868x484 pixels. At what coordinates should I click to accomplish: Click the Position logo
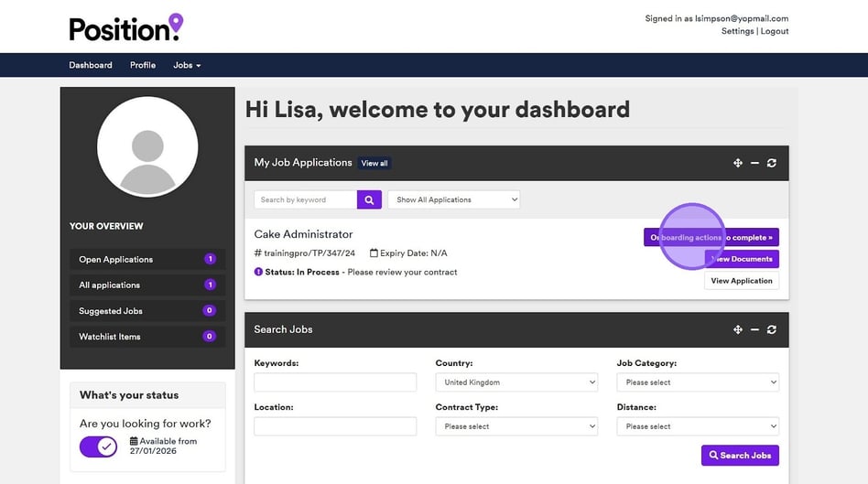125,27
